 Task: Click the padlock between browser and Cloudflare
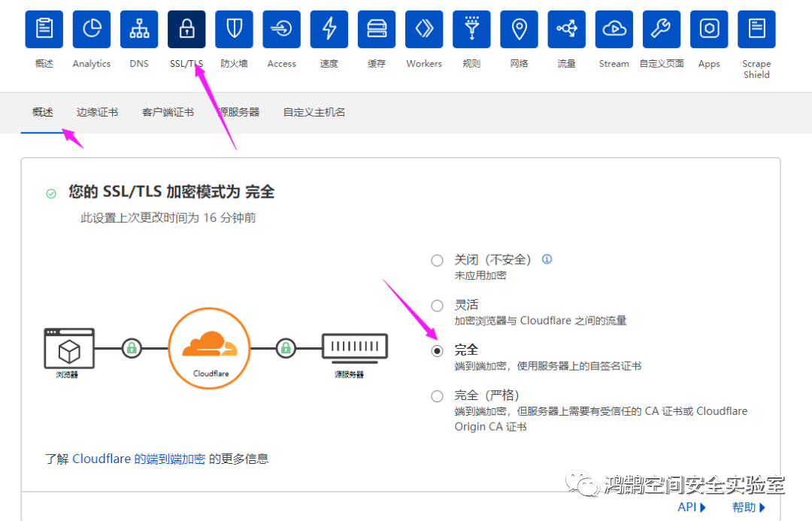click(x=132, y=348)
